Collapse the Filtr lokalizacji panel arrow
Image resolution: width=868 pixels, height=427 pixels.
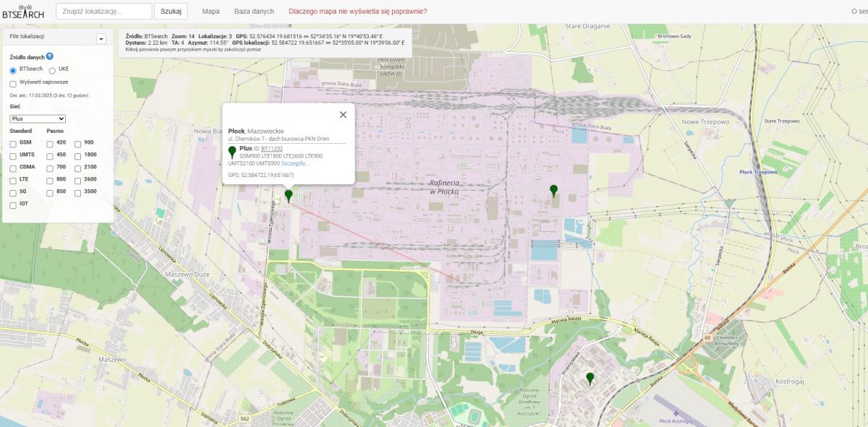click(x=101, y=39)
